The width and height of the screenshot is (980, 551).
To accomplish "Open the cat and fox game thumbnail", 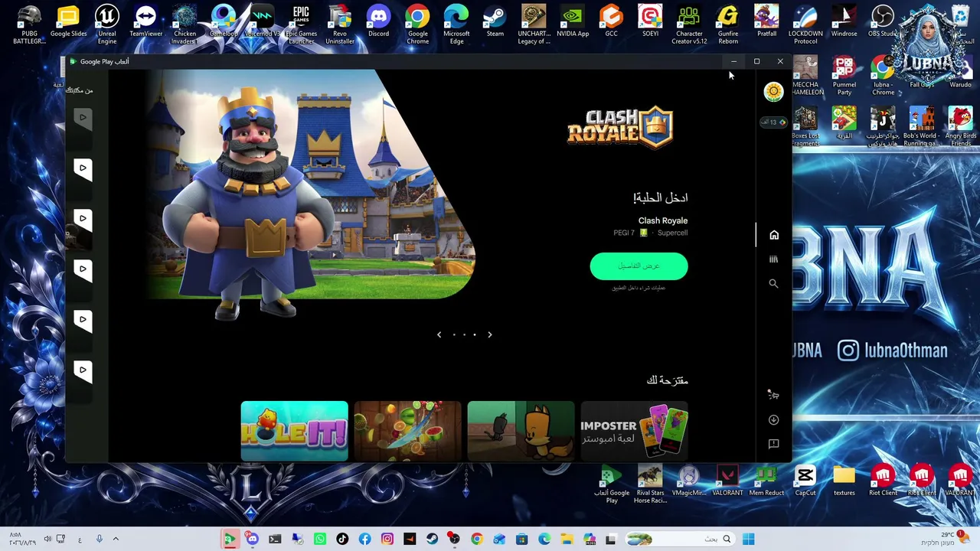I will tap(521, 431).
